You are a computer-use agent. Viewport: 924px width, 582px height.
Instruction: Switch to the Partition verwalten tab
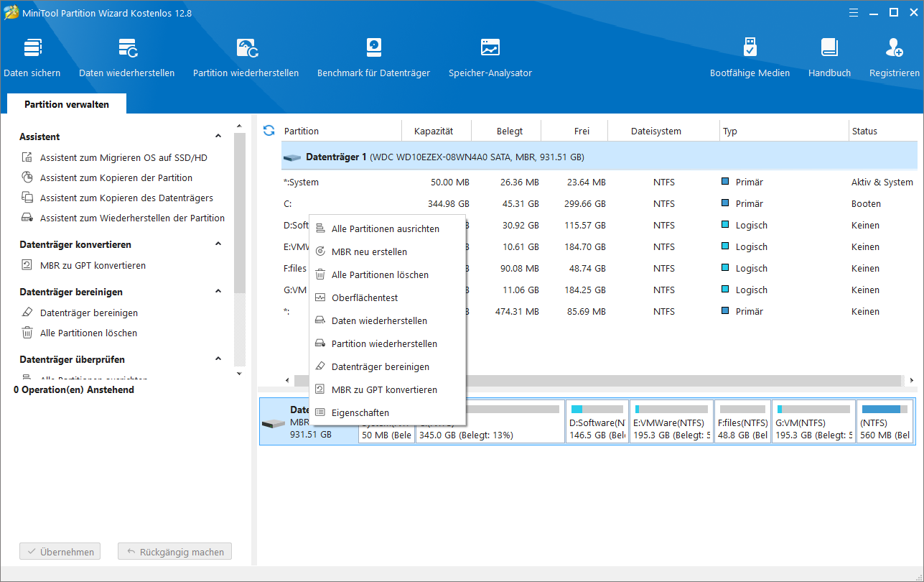(x=67, y=104)
